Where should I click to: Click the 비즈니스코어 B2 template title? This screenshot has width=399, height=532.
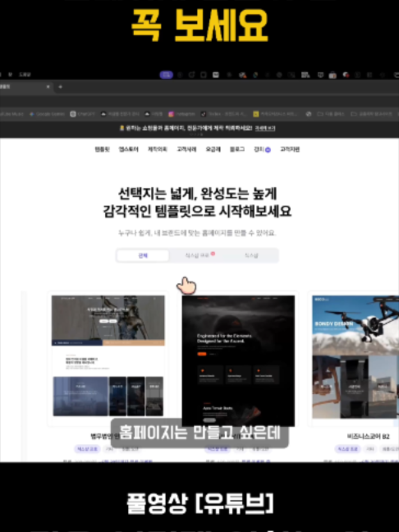coord(368,436)
